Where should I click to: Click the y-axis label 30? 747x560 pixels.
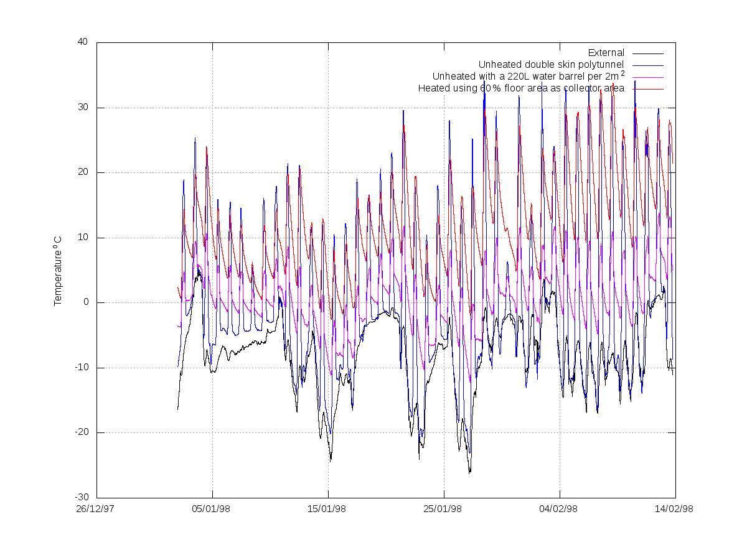click(x=82, y=108)
